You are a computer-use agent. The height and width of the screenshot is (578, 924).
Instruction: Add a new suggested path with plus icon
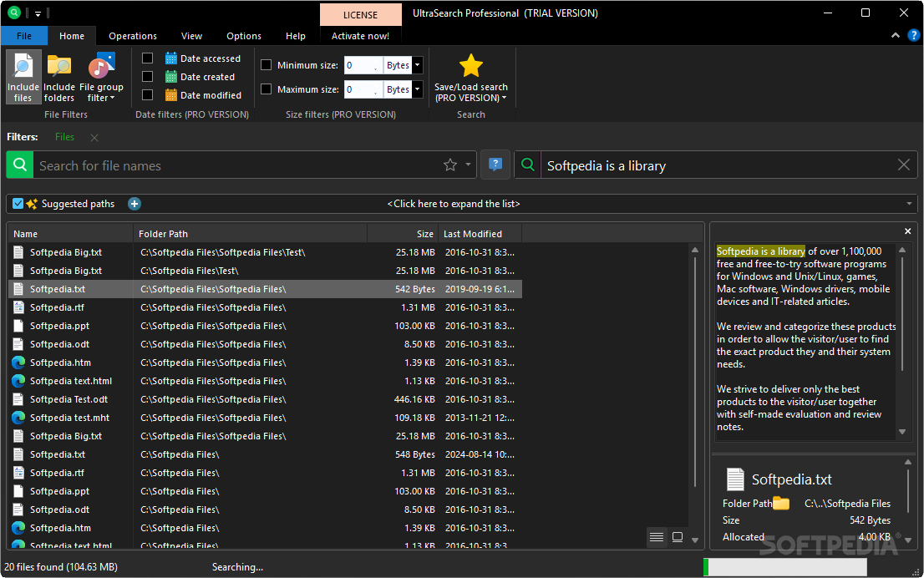coord(135,204)
